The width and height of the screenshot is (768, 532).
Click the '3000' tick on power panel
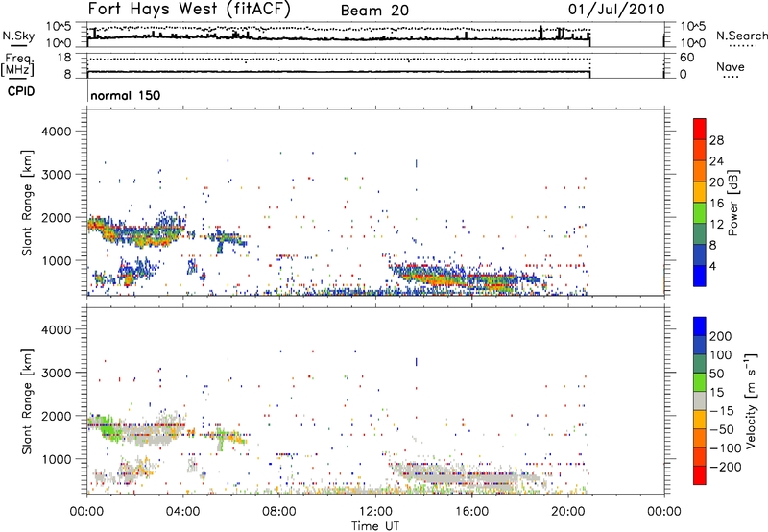[x=57, y=175]
